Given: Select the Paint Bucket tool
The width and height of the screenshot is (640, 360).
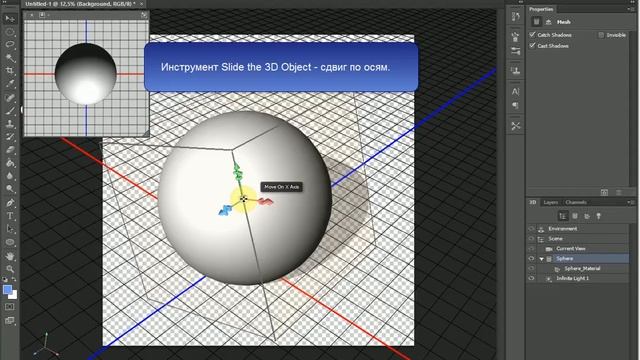Looking at the screenshot, I should (x=10, y=163).
